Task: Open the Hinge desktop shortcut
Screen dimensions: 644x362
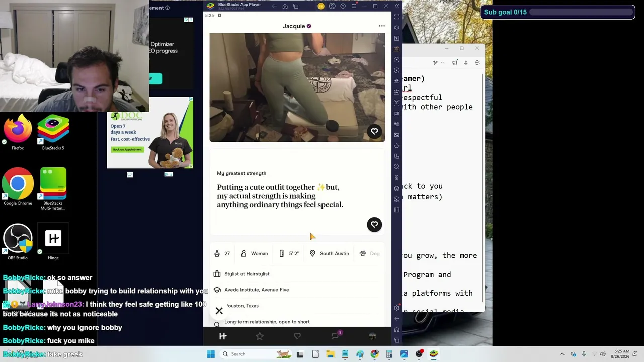Action: click(x=53, y=242)
